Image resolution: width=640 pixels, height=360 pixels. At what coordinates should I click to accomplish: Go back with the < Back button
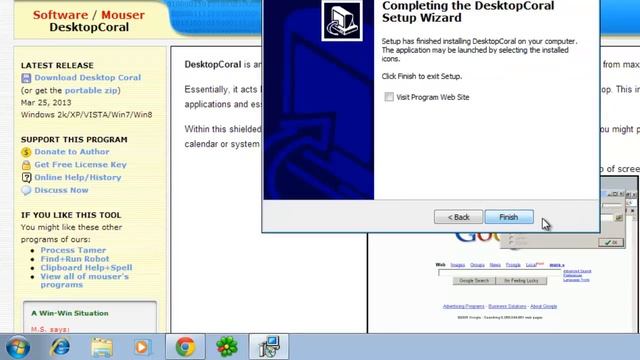pyautogui.click(x=458, y=217)
